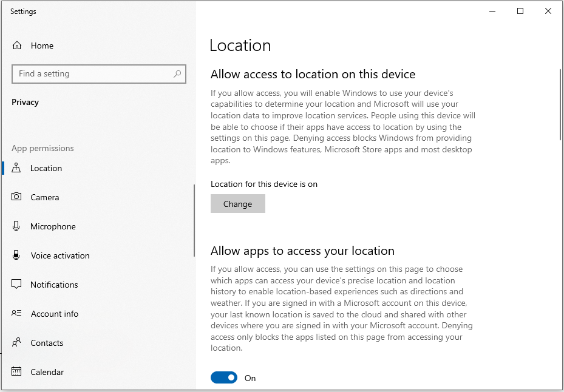Click the Calendar icon in sidebar
The height and width of the screenshot is (392, 564).
(16, 371)
